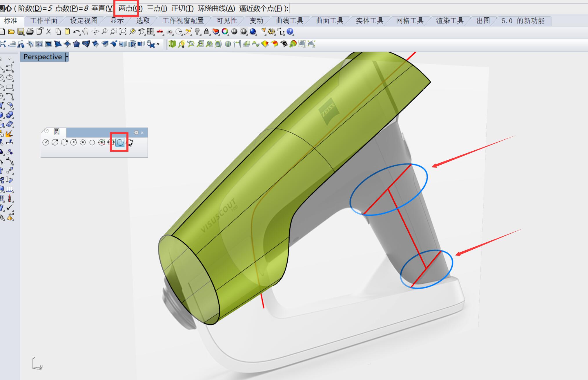This screenshot has width=588, height=380.
Task: Open the Perspective viewport dropdown arrow
Action: click(67, 57)
